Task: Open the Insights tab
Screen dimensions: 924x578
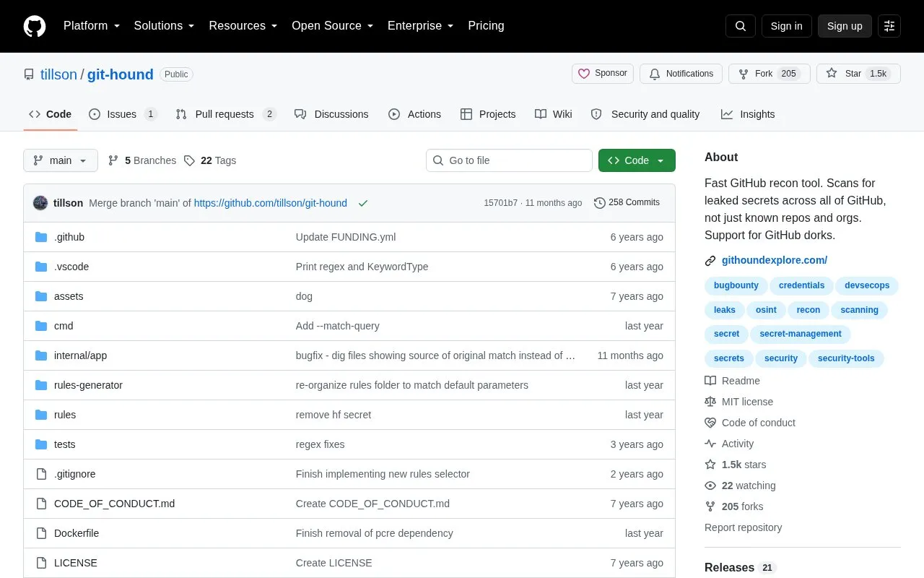Action: coord(748,114)
